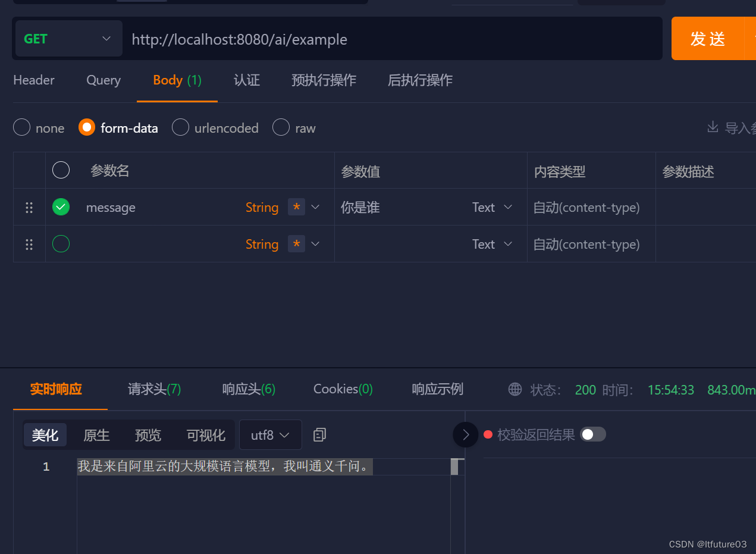
Task: Click content-type cell of message row
Action: tap(591, 208)
